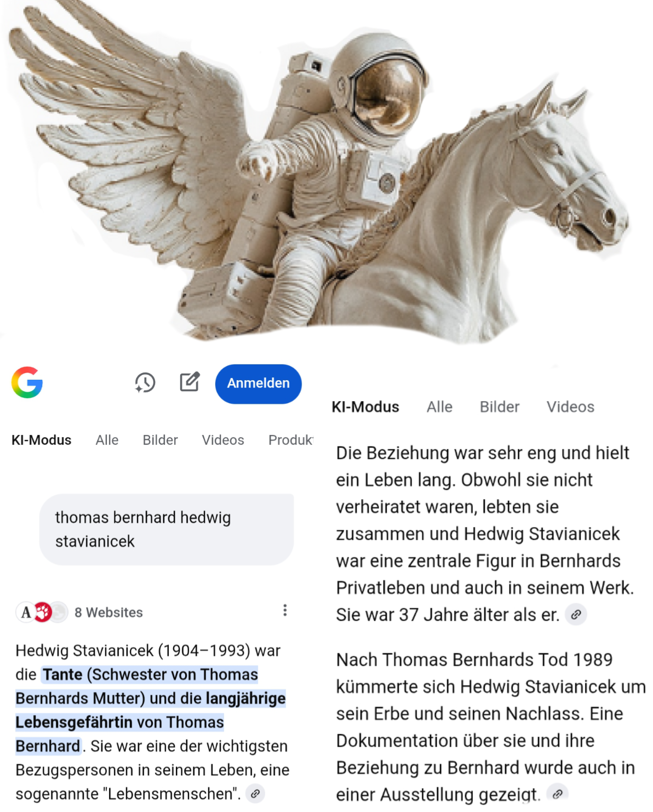This screenshot has width=653, height=812.
Task: Open the left Videos tab
Action: [x=223, y=440]
